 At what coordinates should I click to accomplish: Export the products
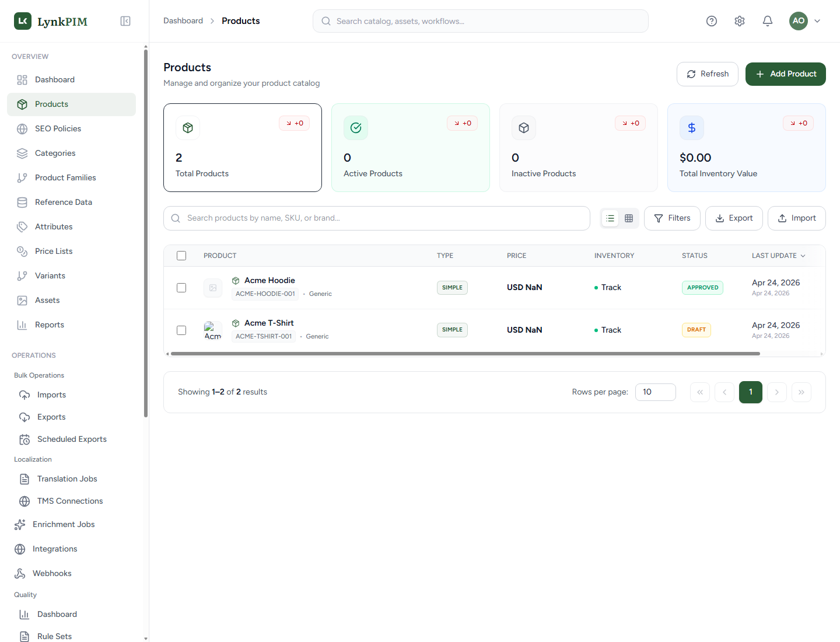pos(734,218)
